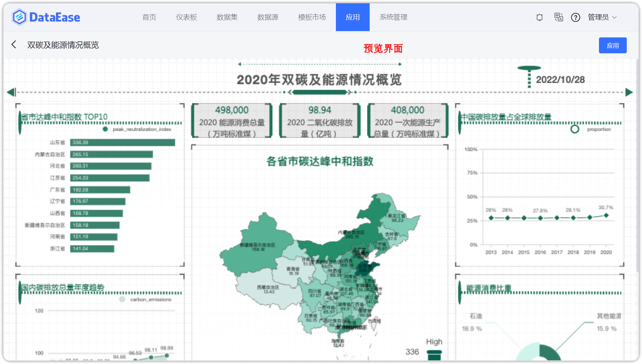
Task: Click the map color scale High handle
Action: (x=434, y=352)
